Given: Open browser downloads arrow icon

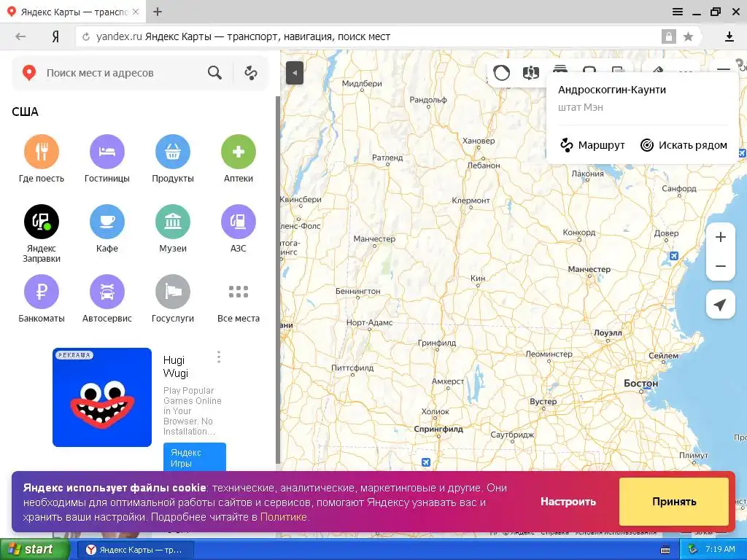Looking at the screenshot, I should pos(729,36).
